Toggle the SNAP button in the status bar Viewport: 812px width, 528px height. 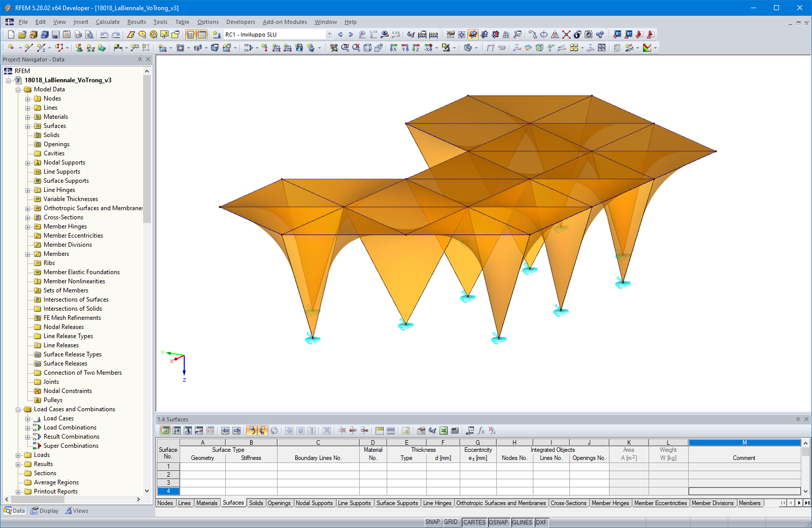click(x=433, y=522)
